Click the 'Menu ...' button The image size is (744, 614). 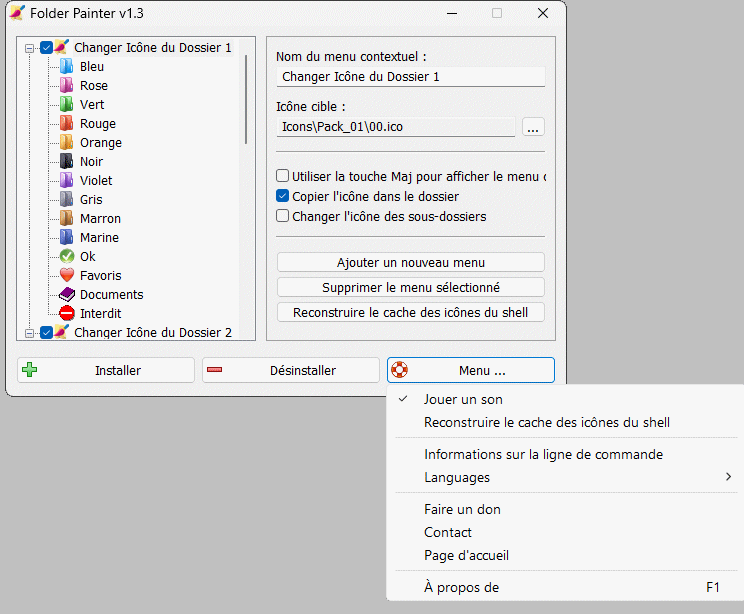pos(471,370)
